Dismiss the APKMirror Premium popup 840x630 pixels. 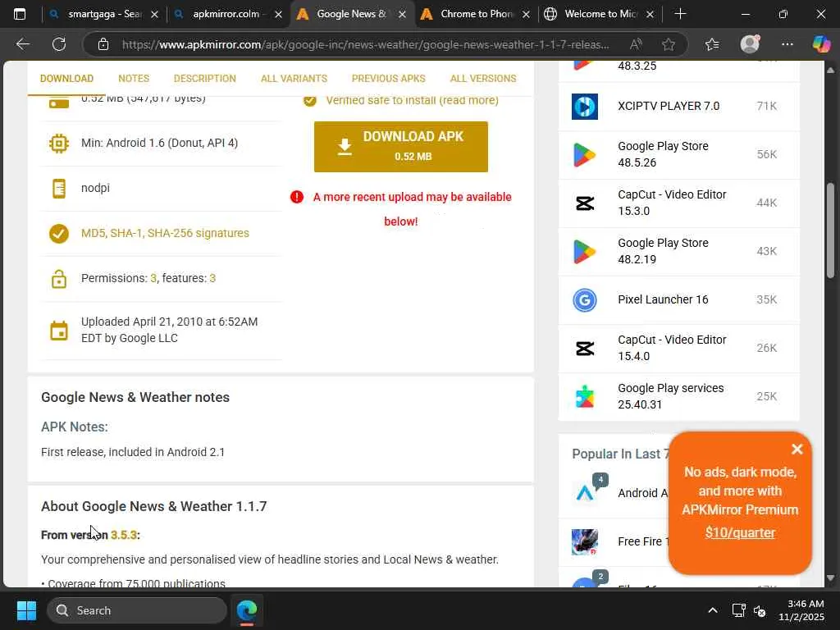[797, 449]
